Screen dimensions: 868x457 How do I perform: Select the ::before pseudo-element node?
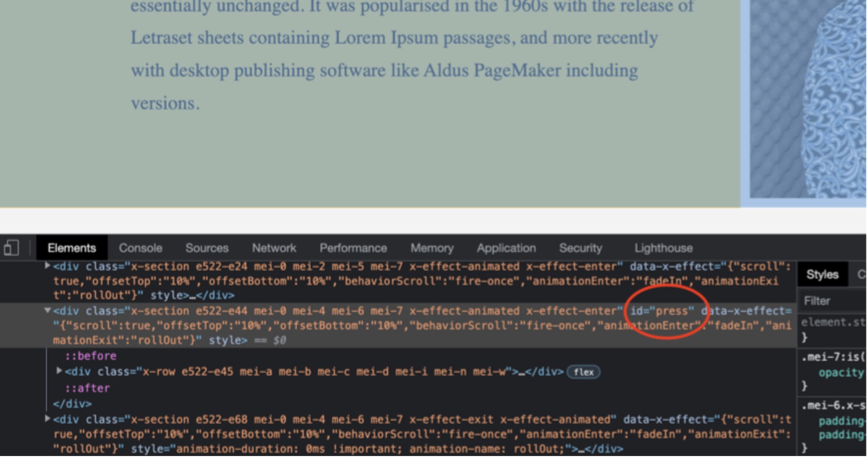(91, 356)
